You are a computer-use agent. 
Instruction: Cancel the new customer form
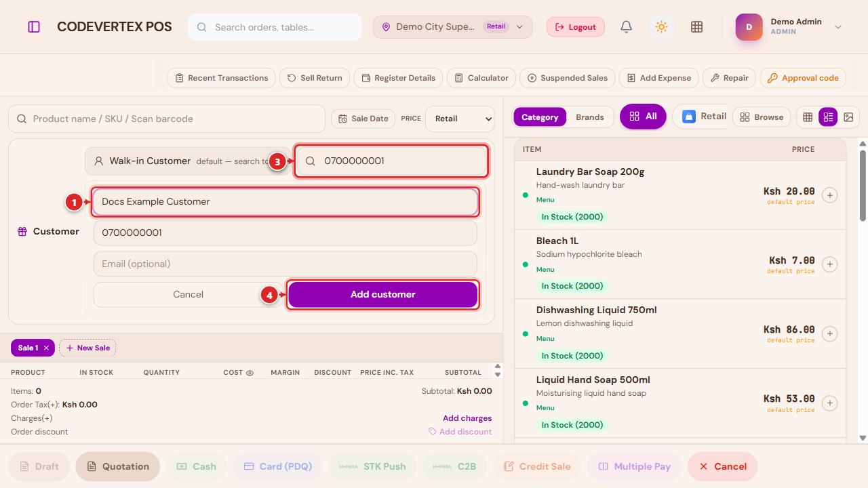point(188,294)
